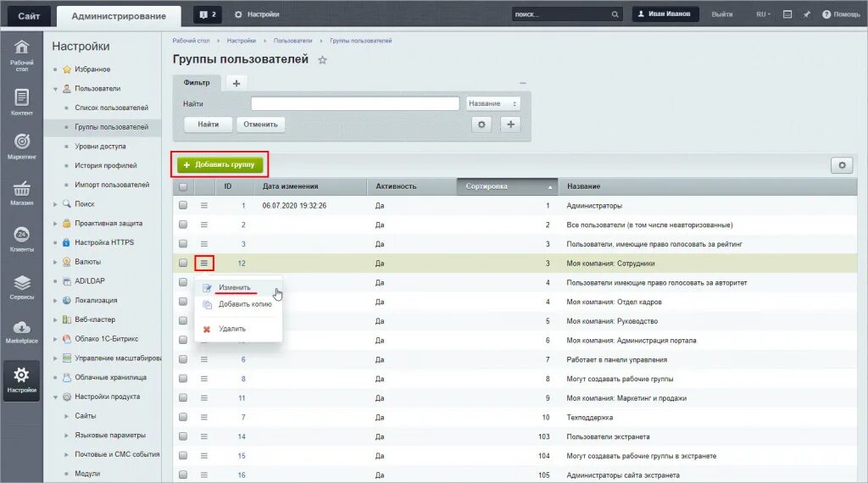868x483 pixels.
Task: Expand the Локализация tree section
Action: 55,301
